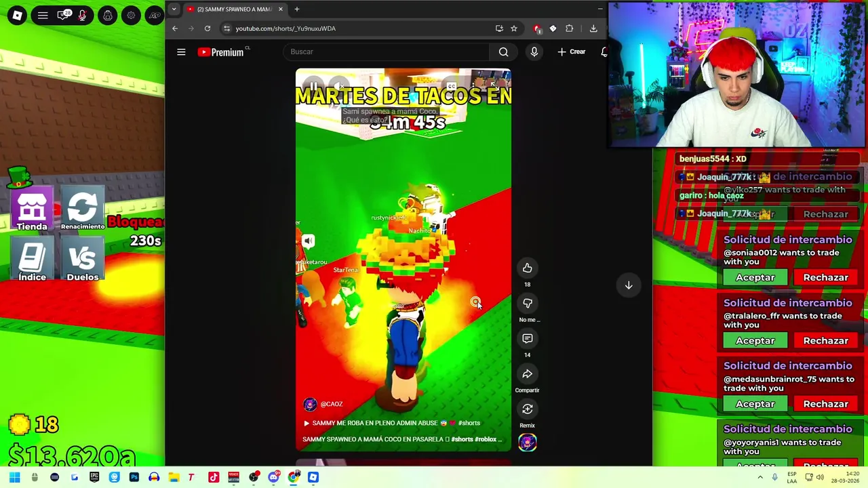Dislike the Short with No me gusta

coord(528,304)
